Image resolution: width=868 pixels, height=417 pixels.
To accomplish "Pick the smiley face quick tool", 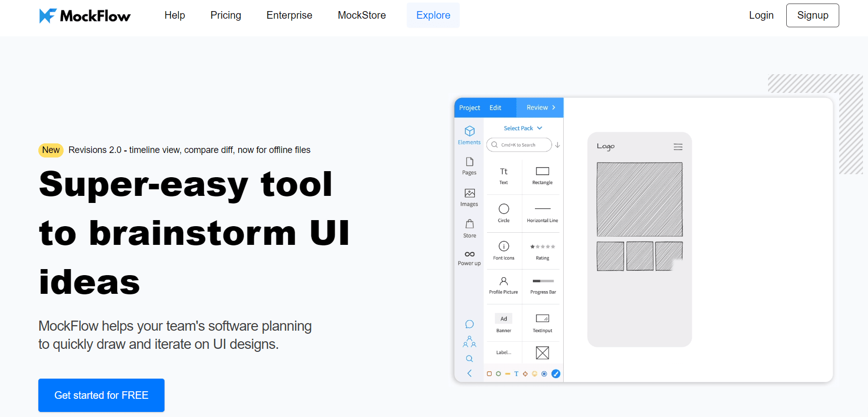I will [534, 374].
